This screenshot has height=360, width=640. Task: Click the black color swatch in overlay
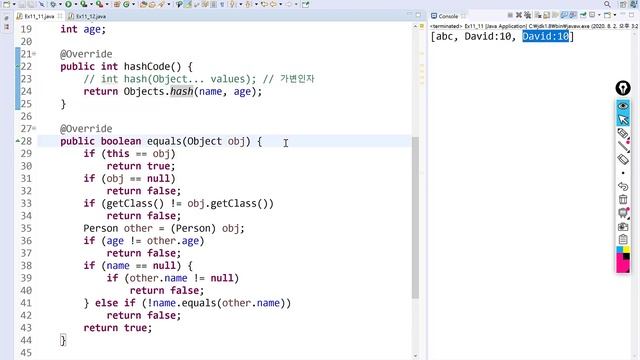[x=627, y=256]
